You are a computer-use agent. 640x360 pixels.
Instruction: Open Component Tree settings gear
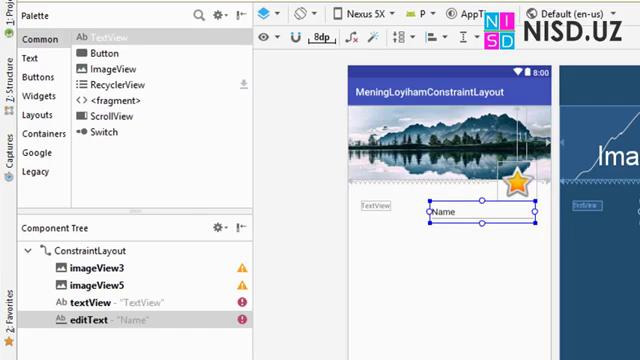pyautogui.click(x=220, y=227)
